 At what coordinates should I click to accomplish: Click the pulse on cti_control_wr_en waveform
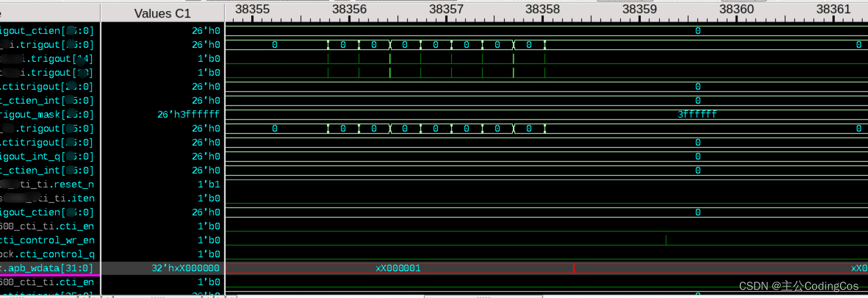click(666, 240)
